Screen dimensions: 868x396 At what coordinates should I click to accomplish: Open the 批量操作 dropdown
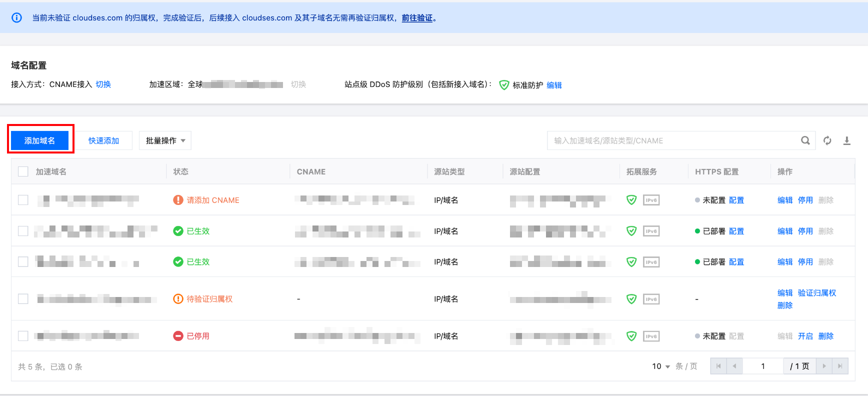[x=165, y=140]
